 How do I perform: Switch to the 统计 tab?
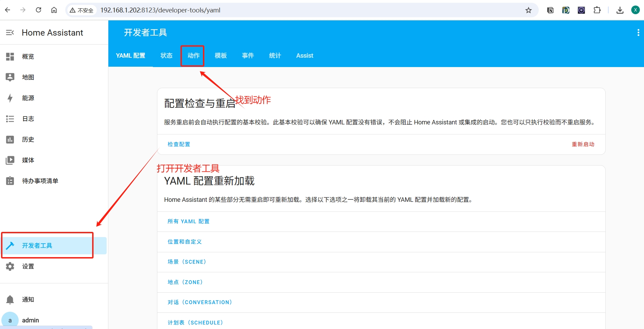pos(275,56)
